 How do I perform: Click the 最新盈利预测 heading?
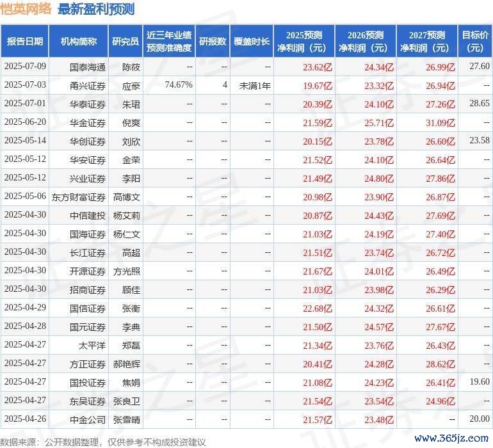[96, 9]
